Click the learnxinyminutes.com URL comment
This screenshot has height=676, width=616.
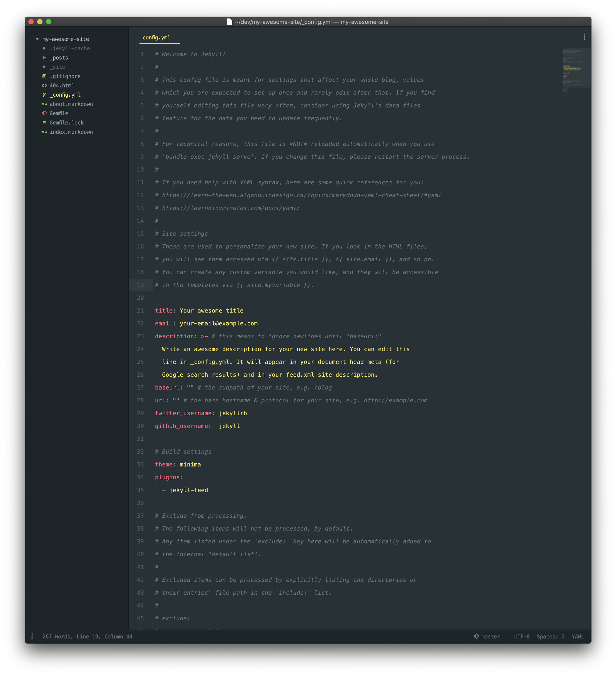click(x=231, y=208)
